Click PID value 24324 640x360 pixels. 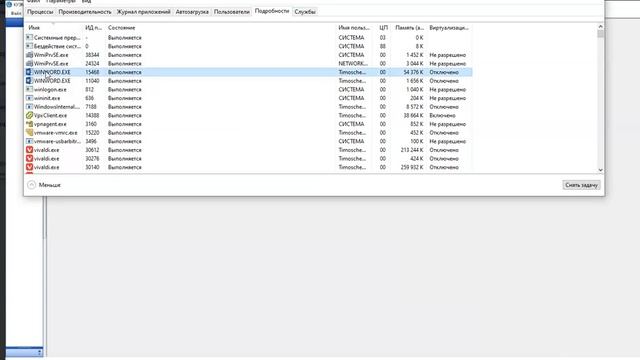point(92,64)
